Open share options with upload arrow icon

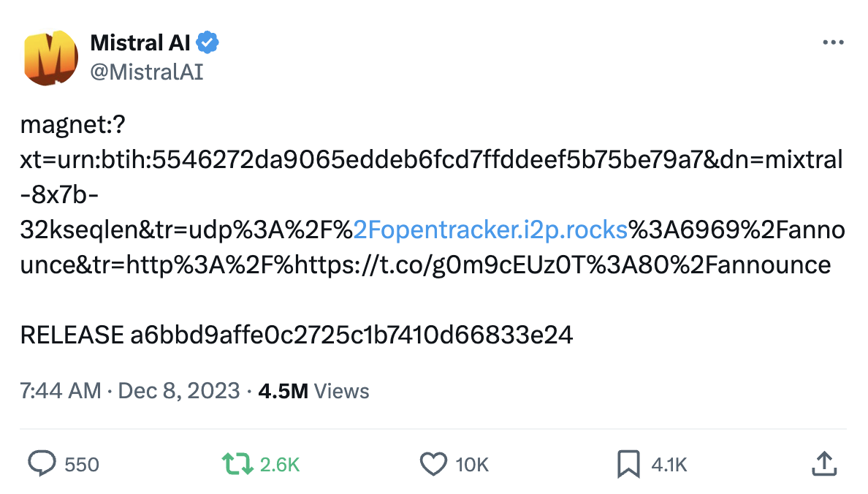(824, 463)
